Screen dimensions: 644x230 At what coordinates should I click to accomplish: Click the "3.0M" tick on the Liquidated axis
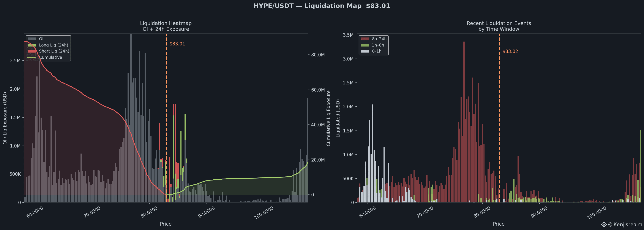tap(349, 59)
